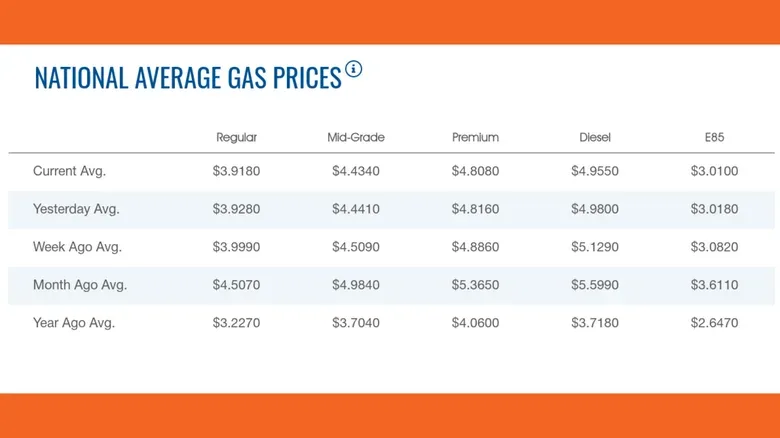This screenshot has height=438, width=780.
Task: Select current regular price $3.9180
Action: 236,171
